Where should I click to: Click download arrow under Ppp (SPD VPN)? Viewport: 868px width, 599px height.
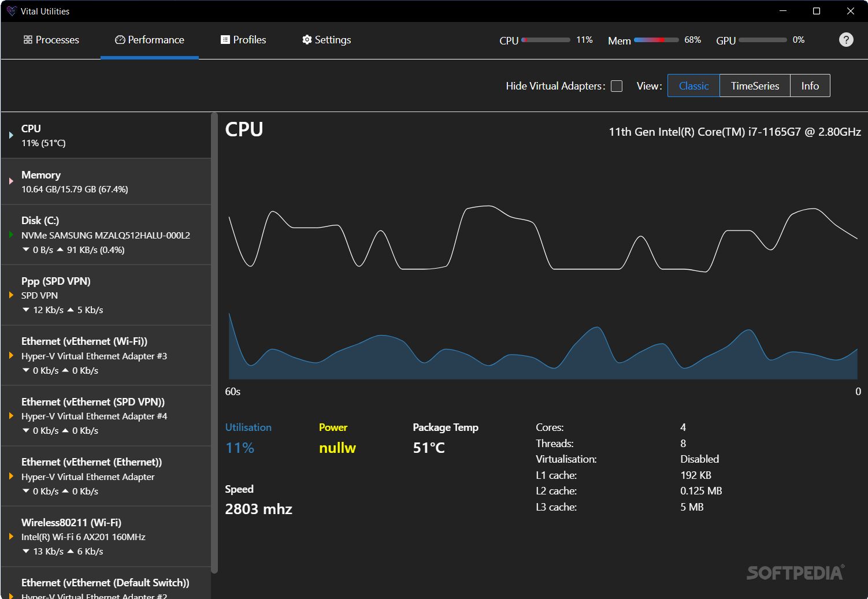pyautogui.click(x=26, y=310)
